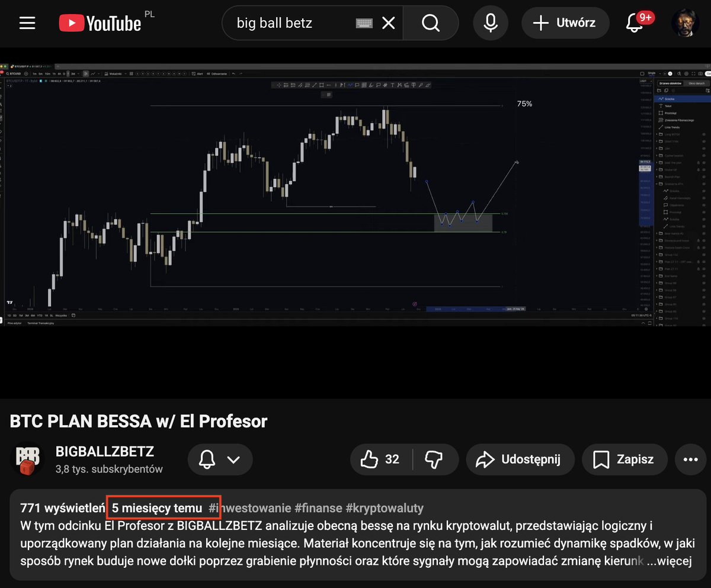Click the highlighted Ścieżka row in object tree
The image size is (711, 588).
[x=681, y=99]
